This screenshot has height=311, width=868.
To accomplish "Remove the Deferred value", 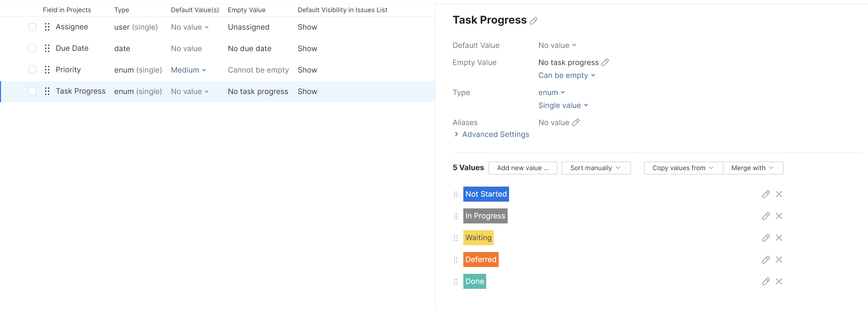I will tap(779, 260).
